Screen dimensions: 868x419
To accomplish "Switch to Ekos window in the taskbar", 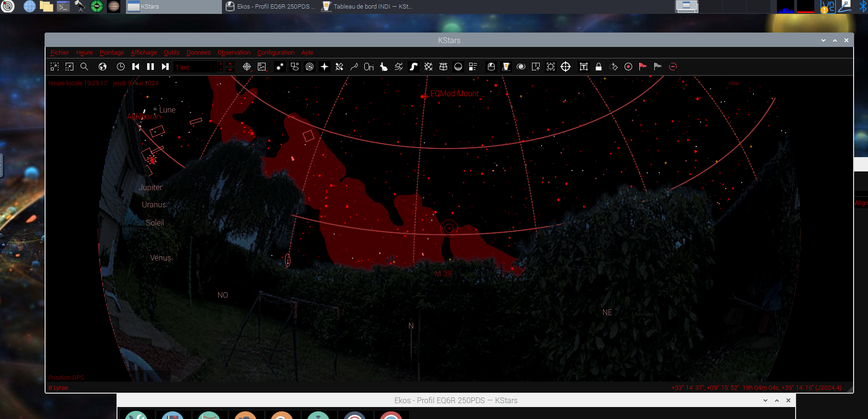I will [270, 7].
